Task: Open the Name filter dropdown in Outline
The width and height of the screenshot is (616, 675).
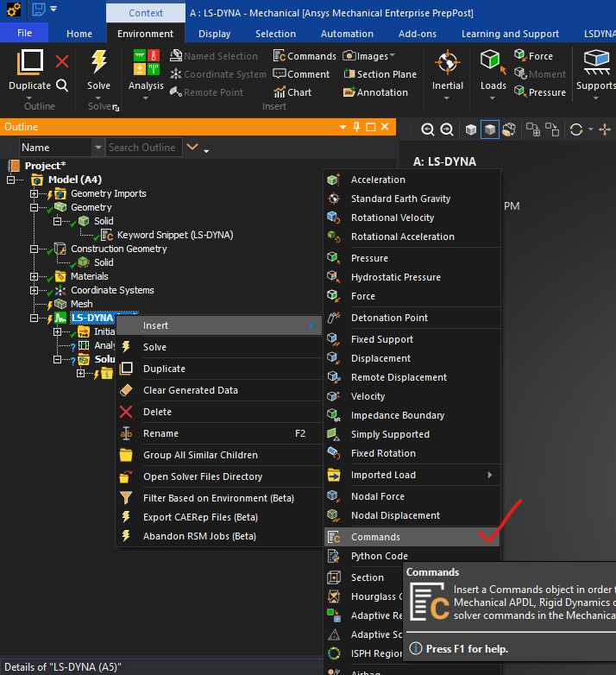Action: (98, 148)
